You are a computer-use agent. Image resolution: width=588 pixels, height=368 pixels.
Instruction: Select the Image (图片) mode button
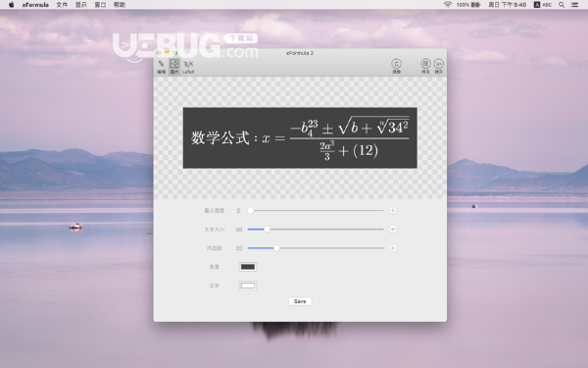174,67
